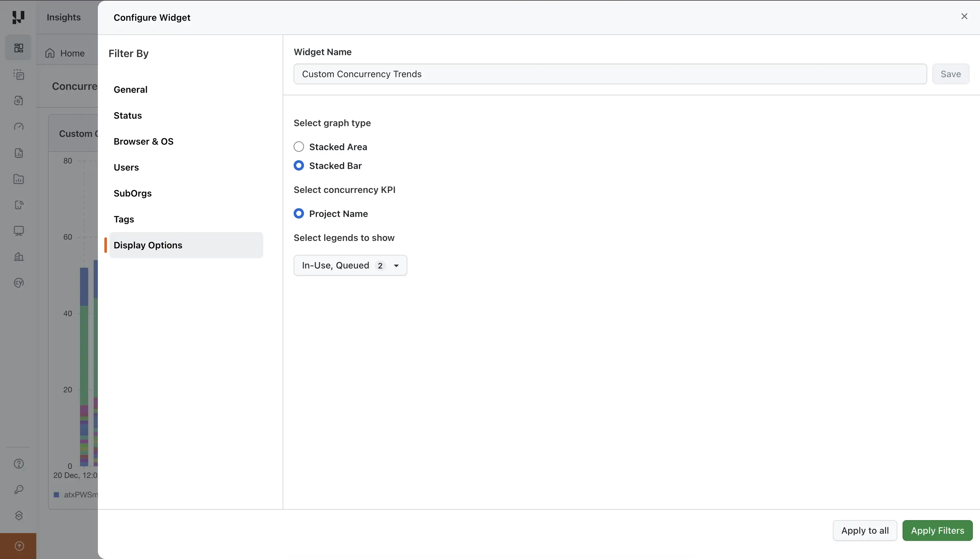Open the Status filter category
980x559 pixels.
127,115
